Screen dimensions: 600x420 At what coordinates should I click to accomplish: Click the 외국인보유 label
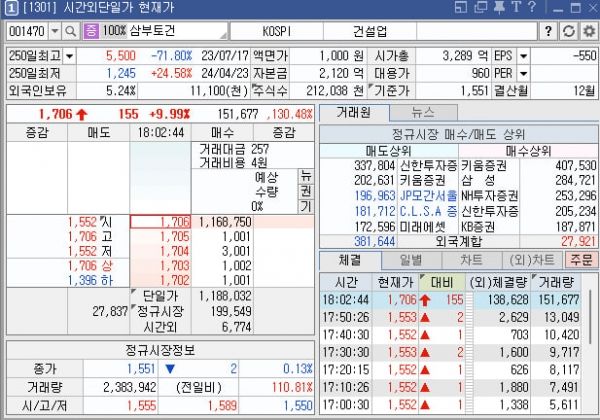coord(38,91)
